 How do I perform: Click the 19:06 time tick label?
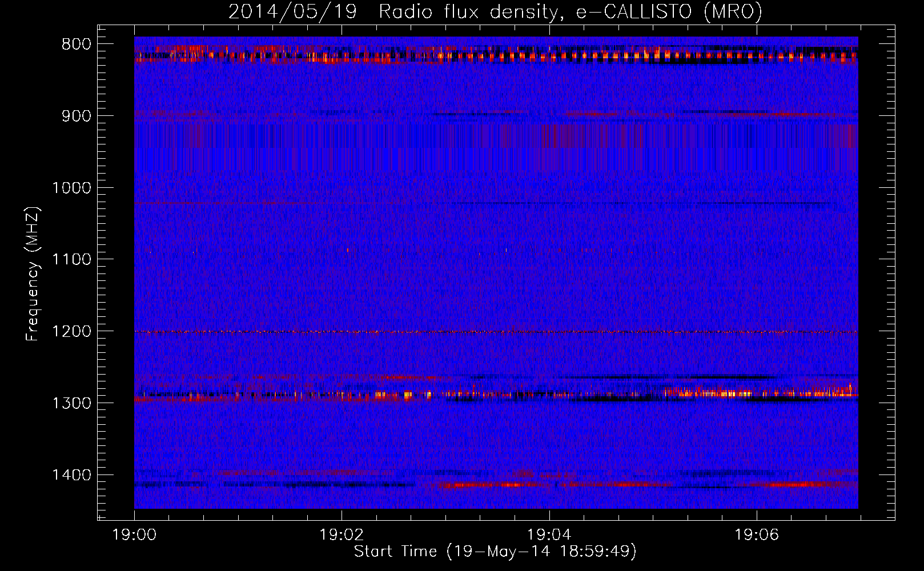(757, 535)
